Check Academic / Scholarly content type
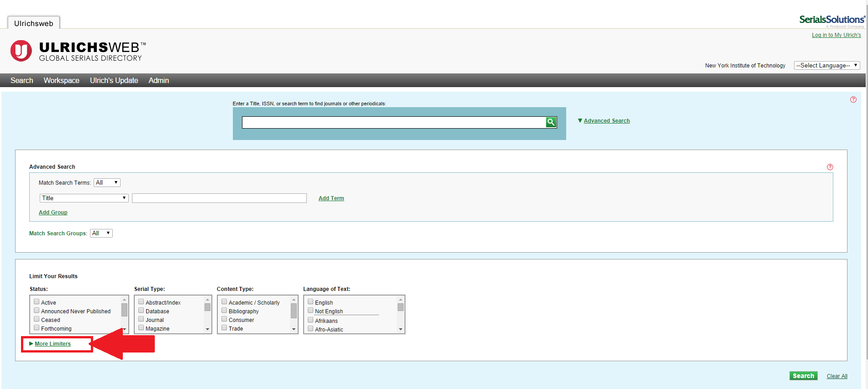This screenshot has width=868, height=389. pos(224,301)
